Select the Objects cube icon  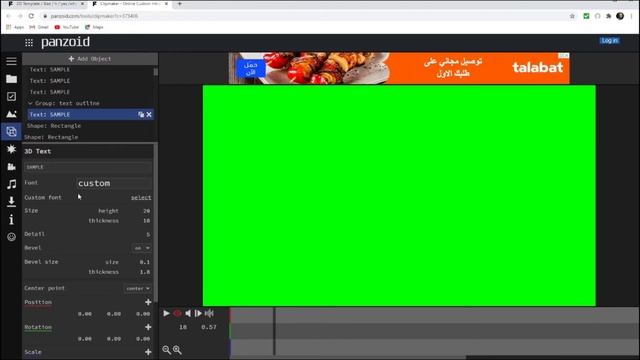click(x=11, y=131)
